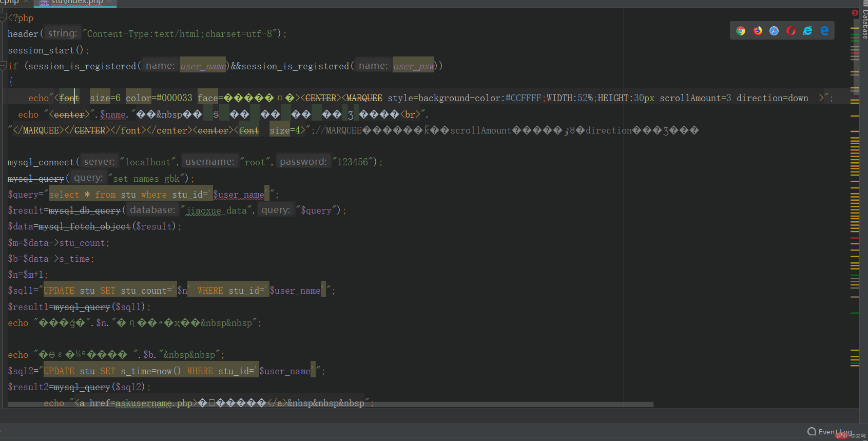This screenshot has height=441, width=868.
Task: Collapse the <?php block fold marker
Action: (x=3, y=18)
